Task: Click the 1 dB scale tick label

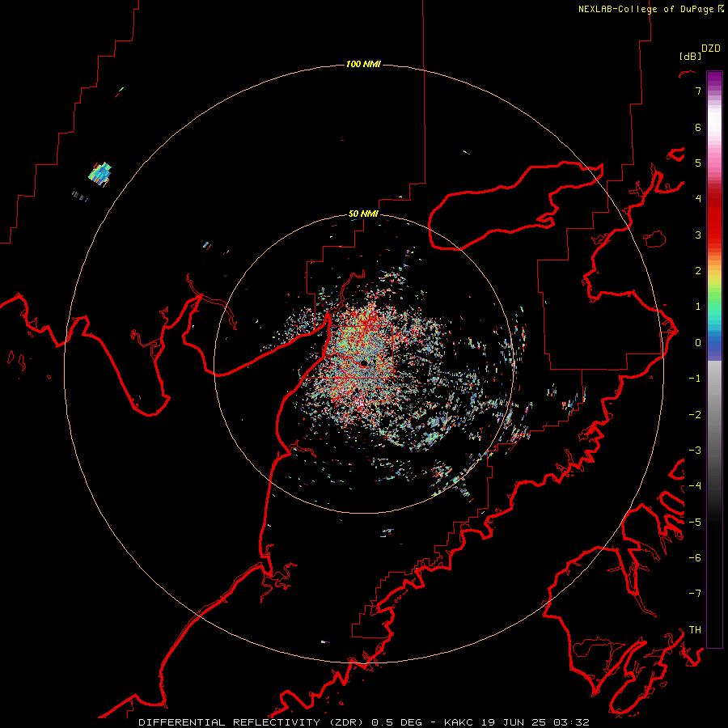Action: point(698,307)
